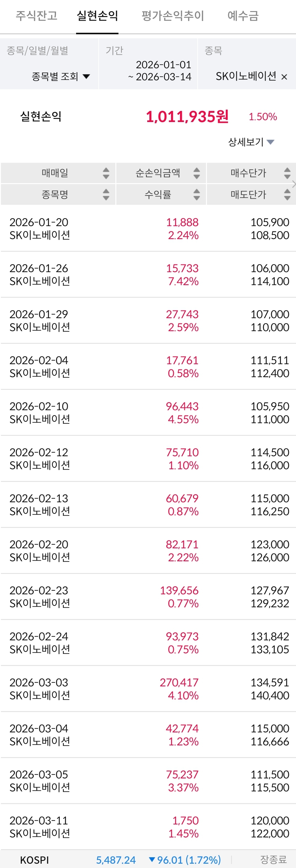This screenshot has height=868, width=296.
Task: Tap the 1,011,935원 realized profit amount
Action: click(187, 116)
